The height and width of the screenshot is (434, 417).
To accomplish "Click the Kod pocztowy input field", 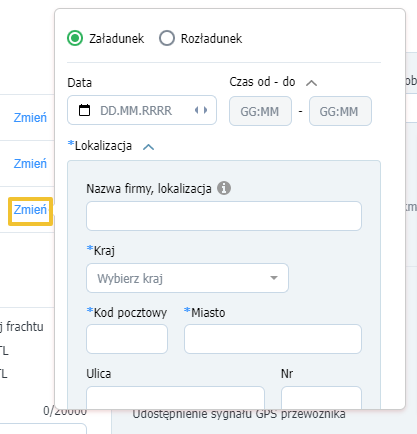I will point(127,339).
